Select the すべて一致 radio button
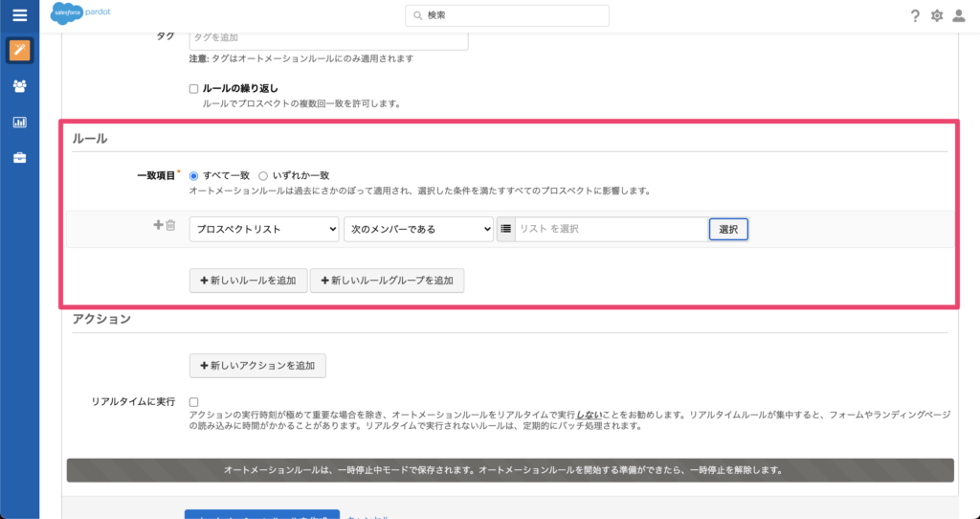 tap(193, 176)
